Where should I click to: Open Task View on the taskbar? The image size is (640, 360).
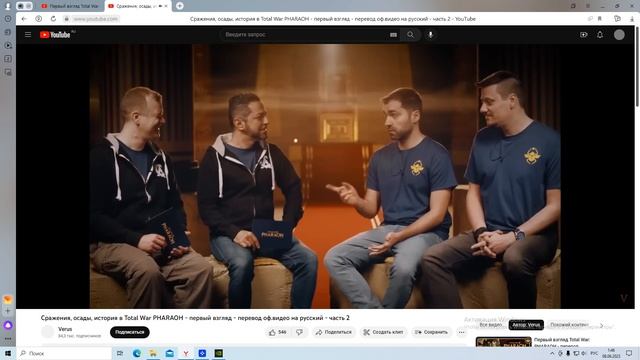120,353
